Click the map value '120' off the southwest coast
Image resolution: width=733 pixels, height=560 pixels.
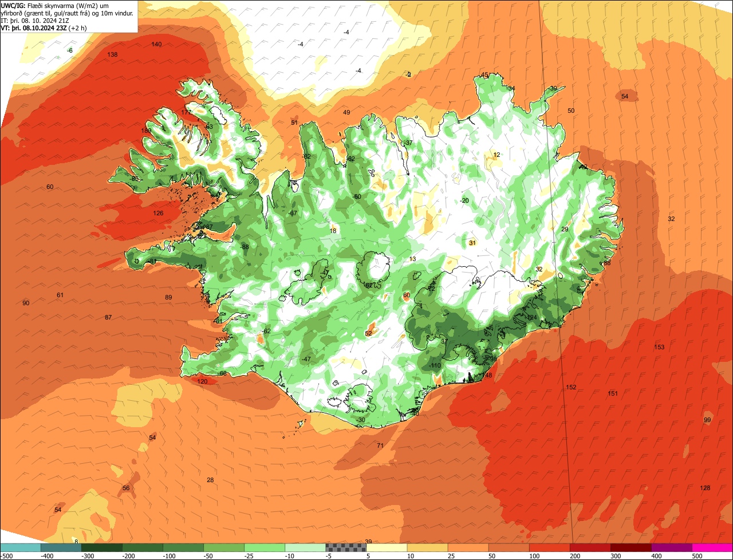202,381
